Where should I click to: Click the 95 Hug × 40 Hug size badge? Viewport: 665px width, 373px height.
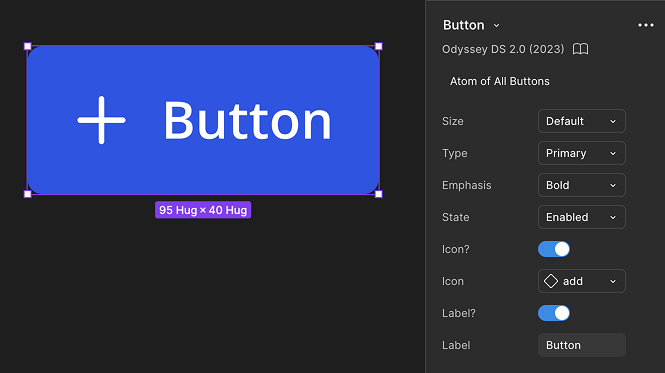point(203,210)
